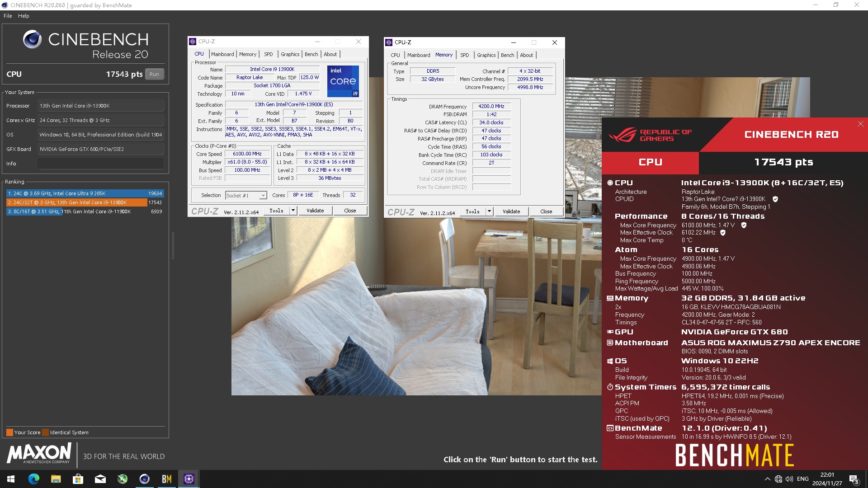Switch to Memory tab in left CPU-Z window

point(248,54)
